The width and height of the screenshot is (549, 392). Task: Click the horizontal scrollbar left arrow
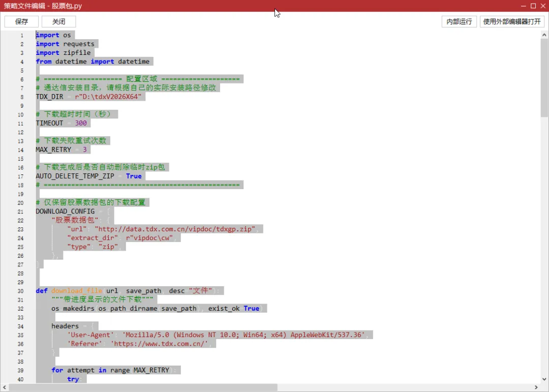click(x=4, y=387)
